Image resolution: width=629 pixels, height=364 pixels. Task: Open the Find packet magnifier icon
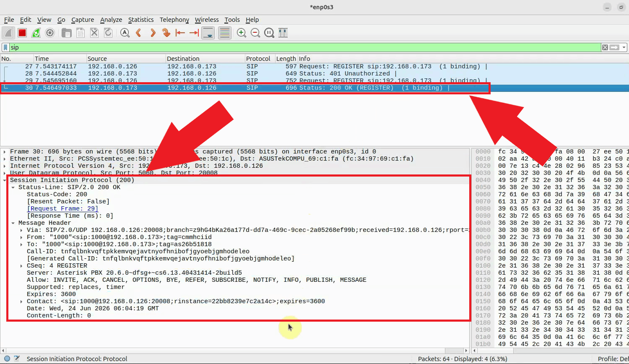125,33
